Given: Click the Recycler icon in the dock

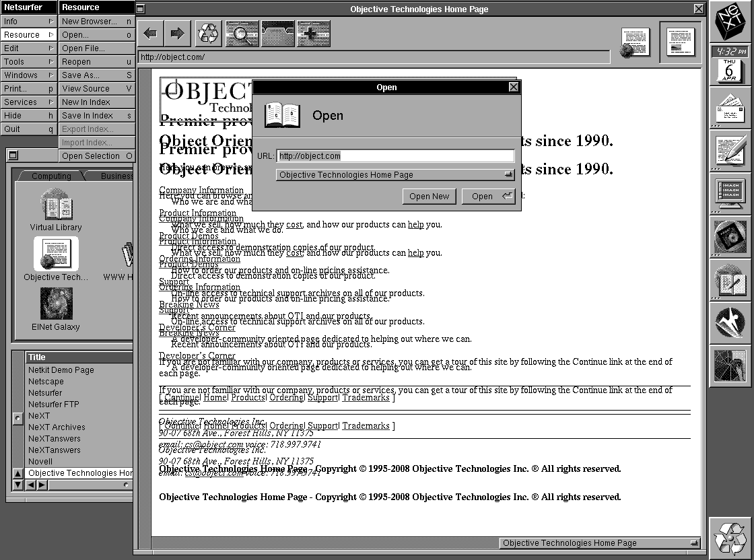Looking at the screenshot, I should point(730,537).
